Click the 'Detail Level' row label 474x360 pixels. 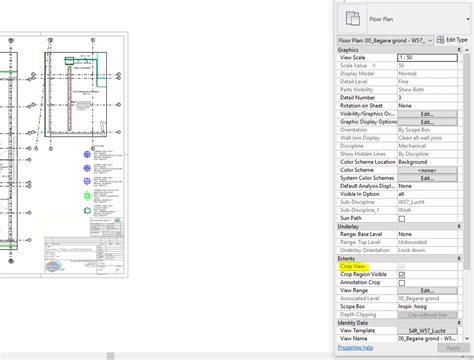(x=354, y=82)
